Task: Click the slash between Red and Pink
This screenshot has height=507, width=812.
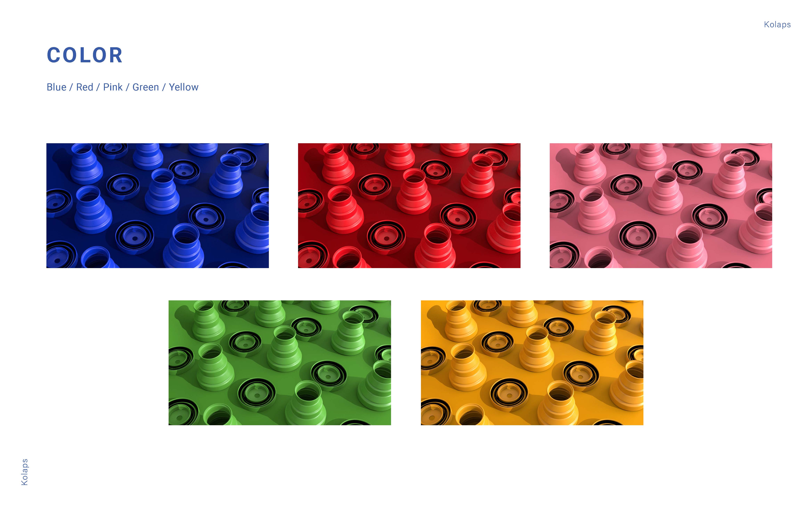Action: click(x=98, y=87)
